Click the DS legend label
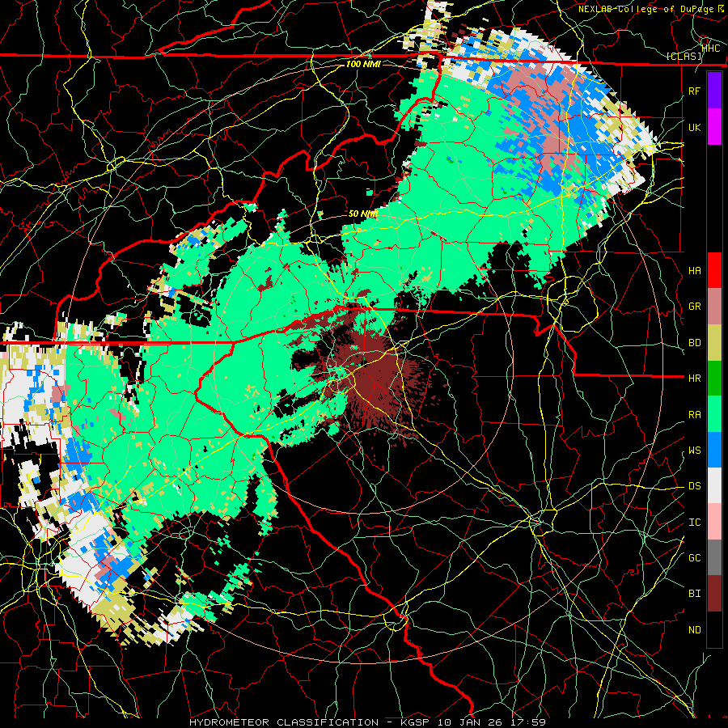This screenshot has height=728, width=728. click(695, 486)
